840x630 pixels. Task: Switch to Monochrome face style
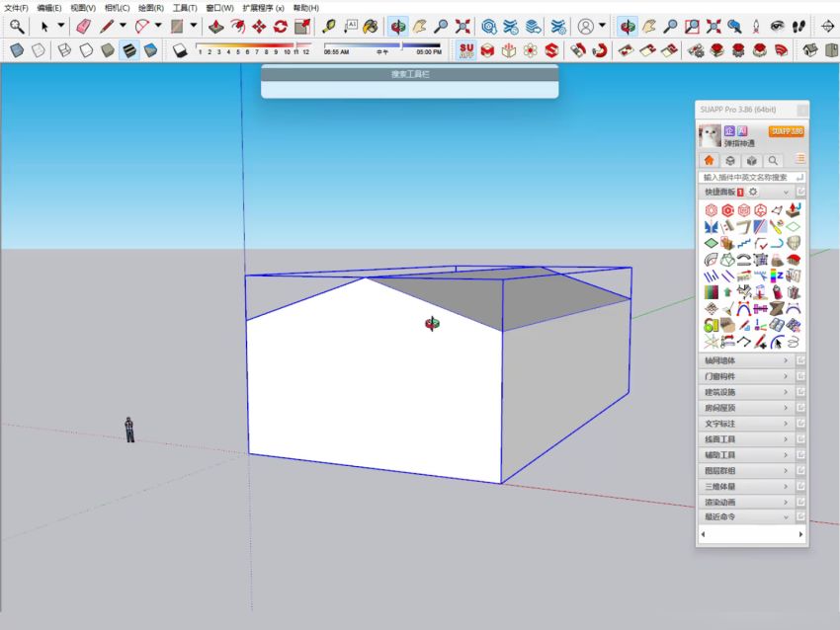(150, 50)
